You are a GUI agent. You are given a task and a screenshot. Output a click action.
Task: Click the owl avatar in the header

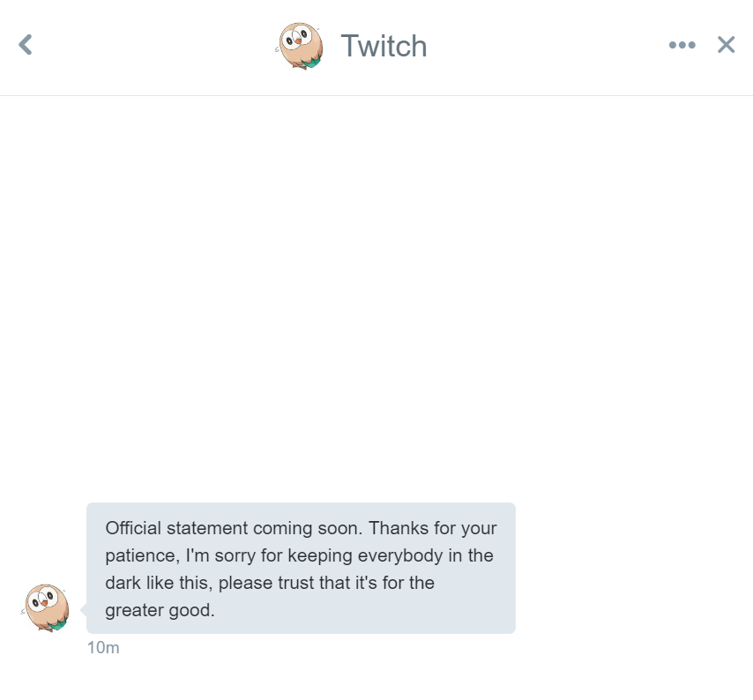point(301,46)
